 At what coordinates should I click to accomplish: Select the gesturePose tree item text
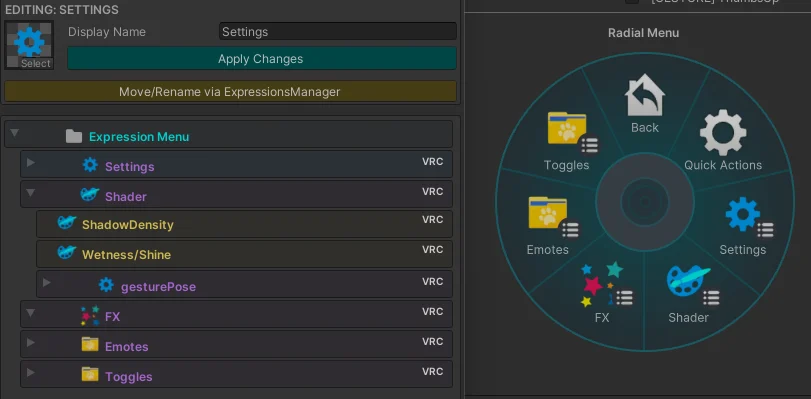pyautogui.click(x=158, y=287)
